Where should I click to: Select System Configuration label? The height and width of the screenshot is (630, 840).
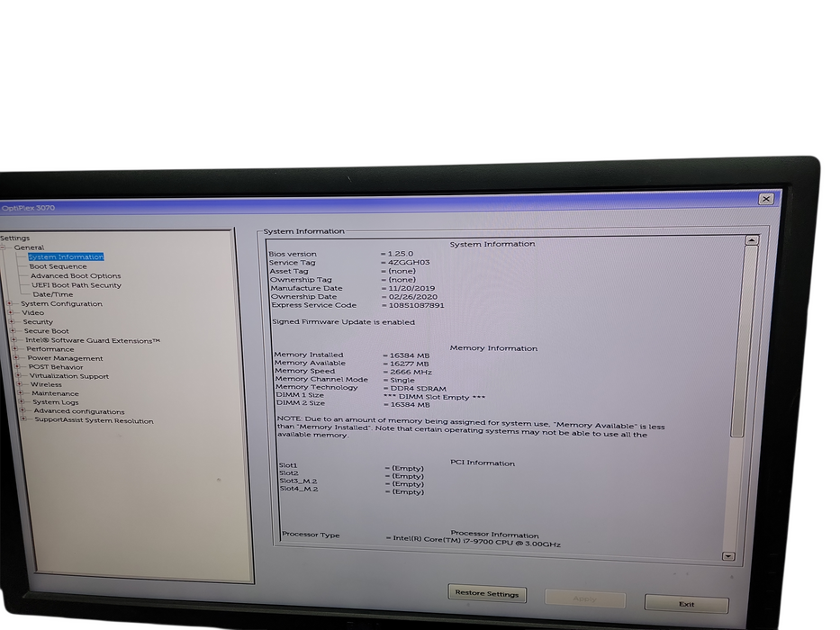[61, 304]
